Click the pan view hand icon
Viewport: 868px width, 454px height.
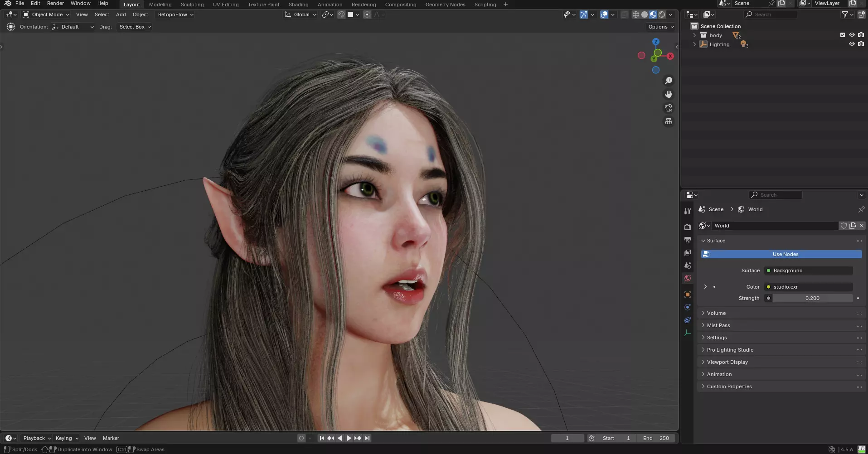point(669,94)
